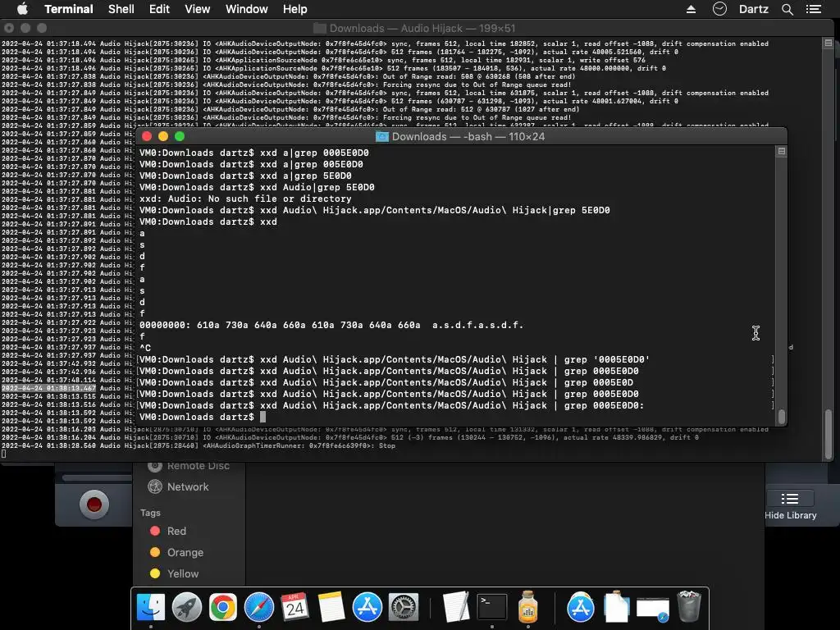The height and width of the screenshot is (630, 840).
Task: Select the Yellow tag in the sidebar
Action: coord(183,573)
